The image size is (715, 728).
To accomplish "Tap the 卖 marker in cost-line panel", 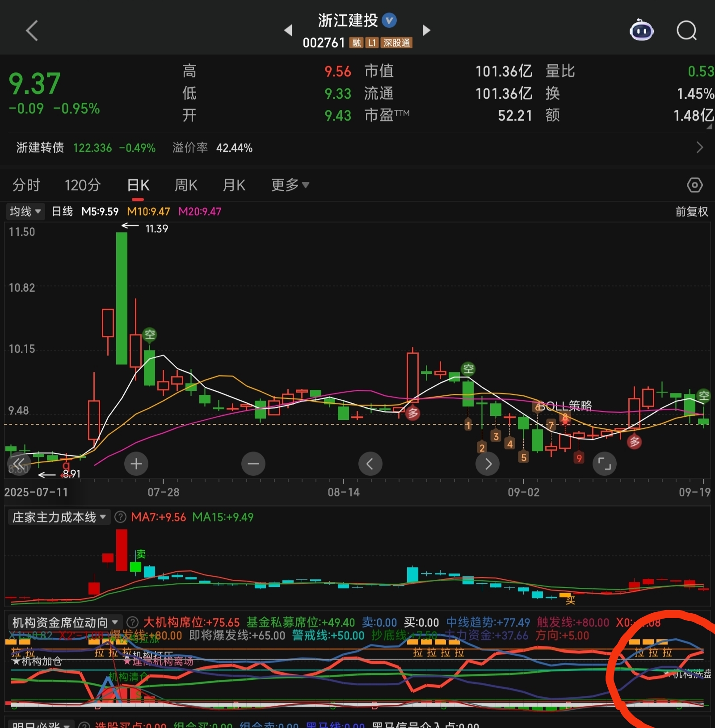I will point(141,554).
